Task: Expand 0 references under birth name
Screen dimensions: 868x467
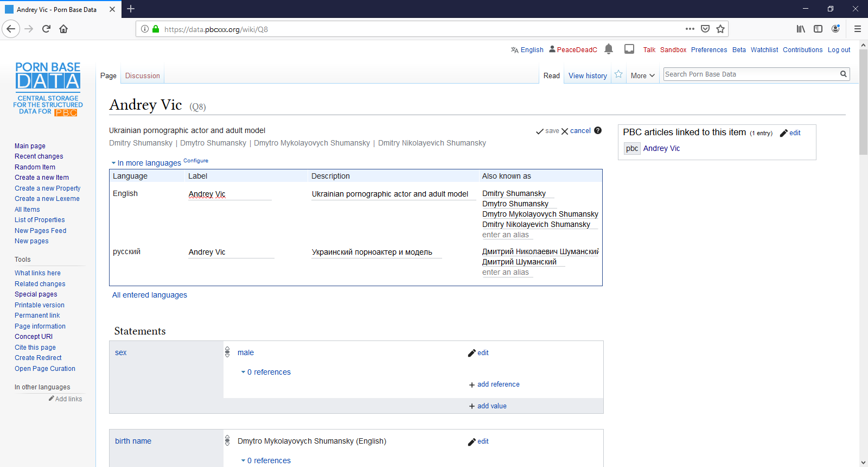Action: (x=266, y=460)
